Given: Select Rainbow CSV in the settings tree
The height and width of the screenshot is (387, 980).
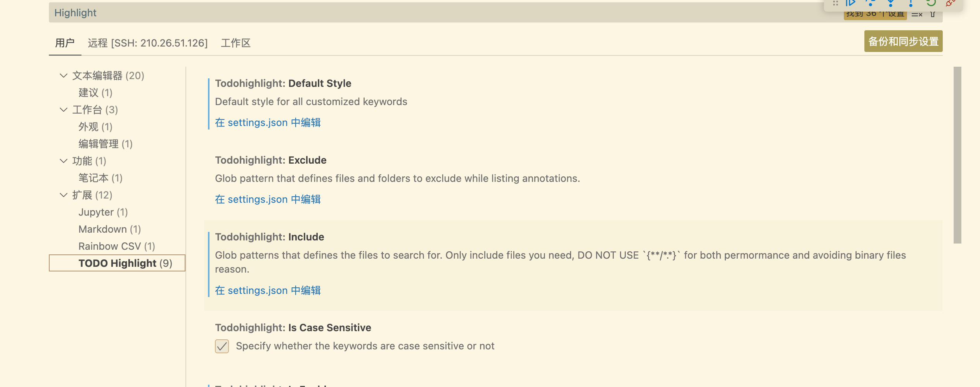Looking at the screenshot, I should pos(117,246).
